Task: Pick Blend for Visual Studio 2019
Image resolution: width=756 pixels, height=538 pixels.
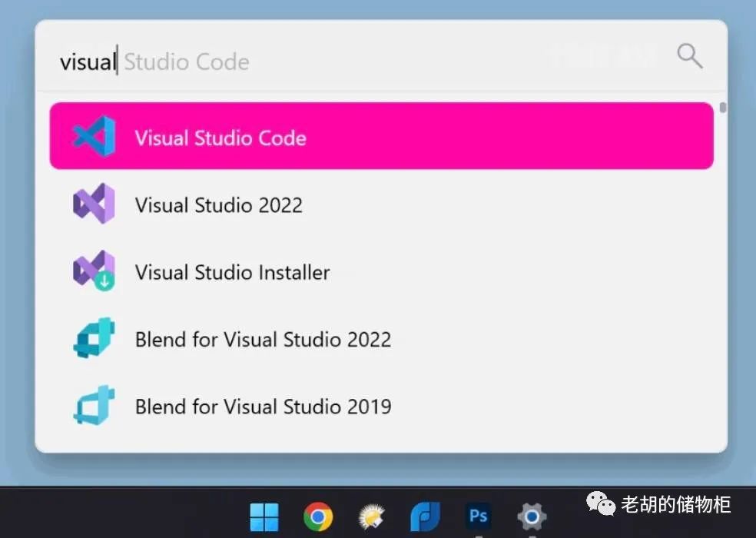Action: (381, 405)
